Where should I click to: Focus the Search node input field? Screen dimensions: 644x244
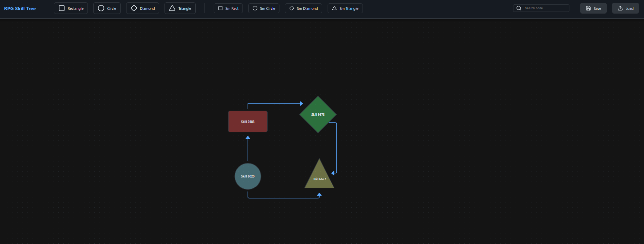tap(541, 8)
